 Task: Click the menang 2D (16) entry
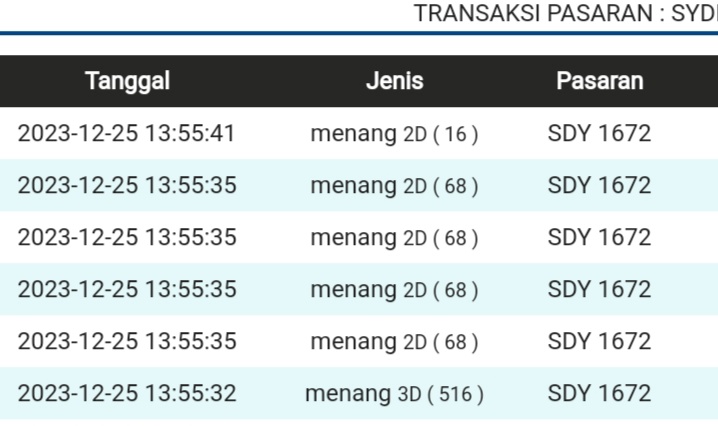tap(394, 133)
